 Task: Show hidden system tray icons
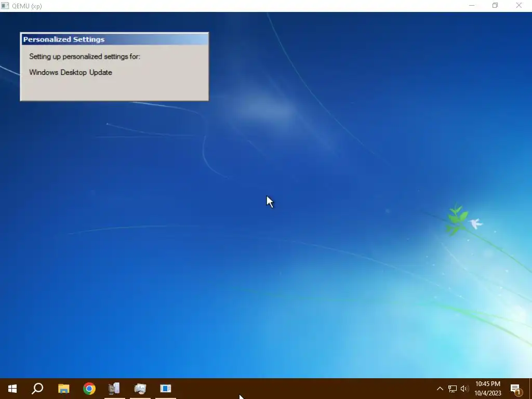point(440,389)
